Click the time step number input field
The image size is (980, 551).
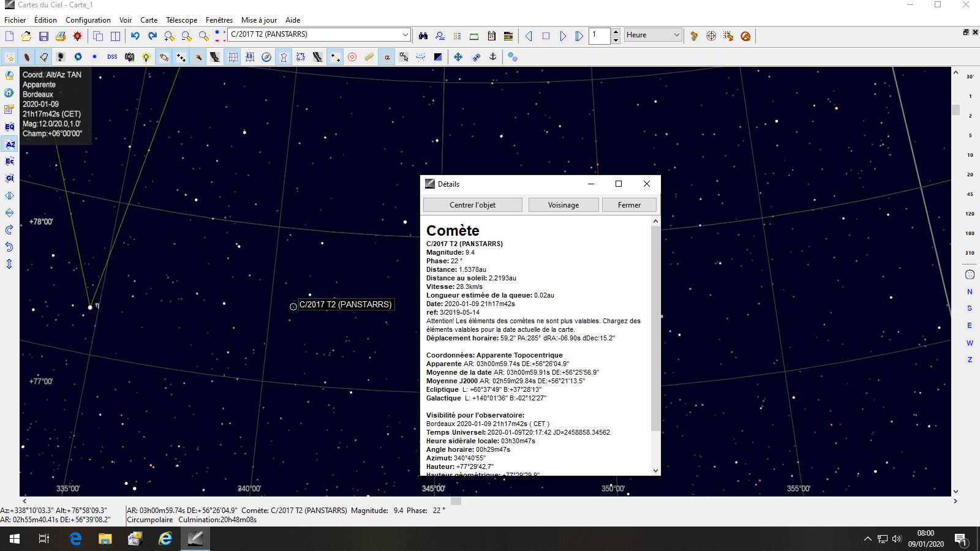(600, 36)
